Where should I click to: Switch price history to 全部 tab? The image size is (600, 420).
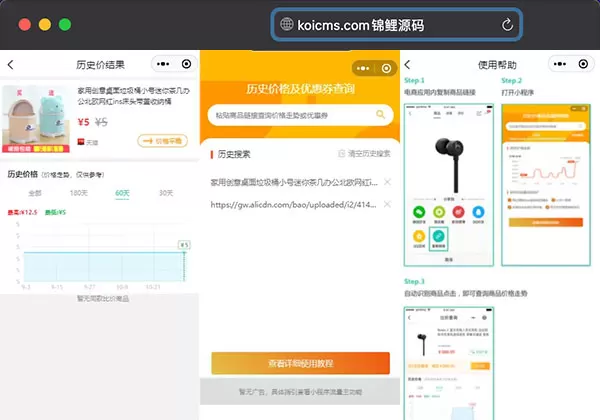point(35,193)
